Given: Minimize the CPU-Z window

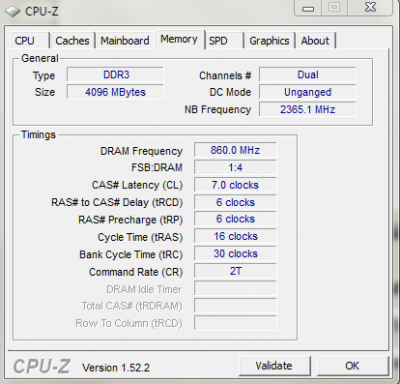Looking at the screenshot, I should pos(308,8).
